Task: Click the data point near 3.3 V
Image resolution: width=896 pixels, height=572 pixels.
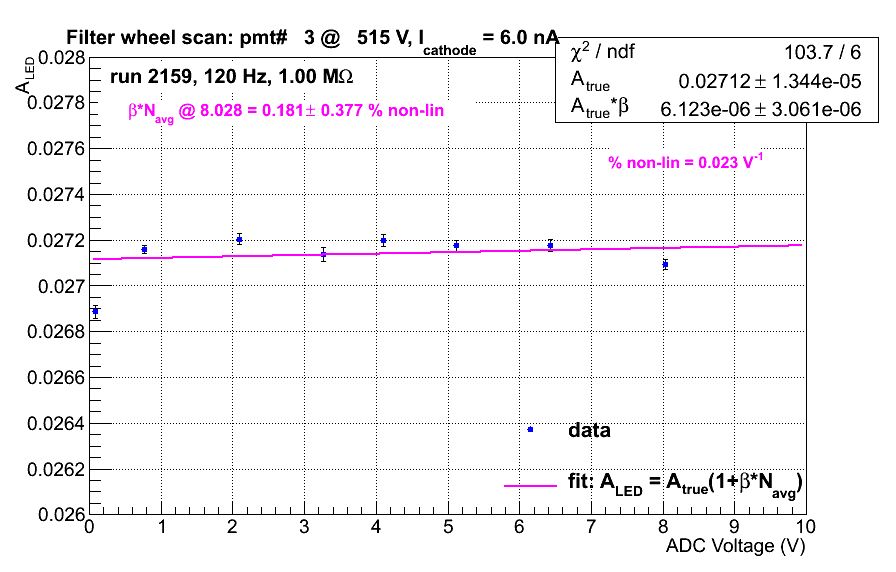Action: pos(323,254)
